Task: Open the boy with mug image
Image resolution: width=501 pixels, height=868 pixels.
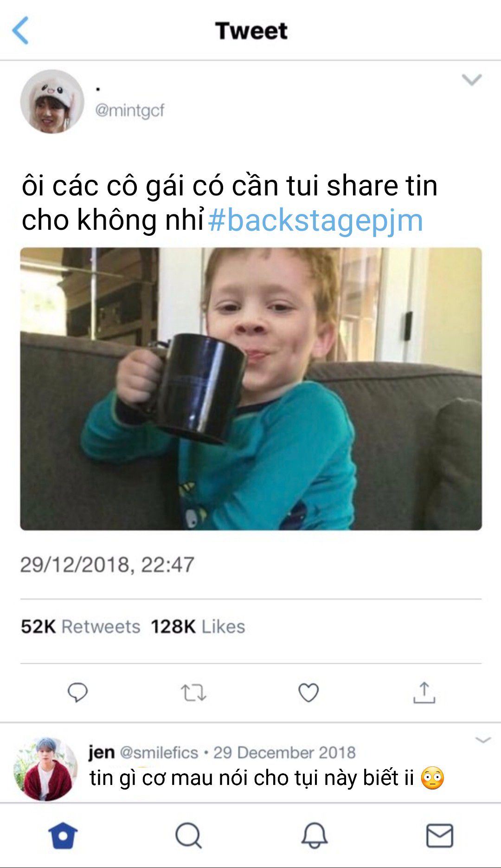Action: (250, 389)
